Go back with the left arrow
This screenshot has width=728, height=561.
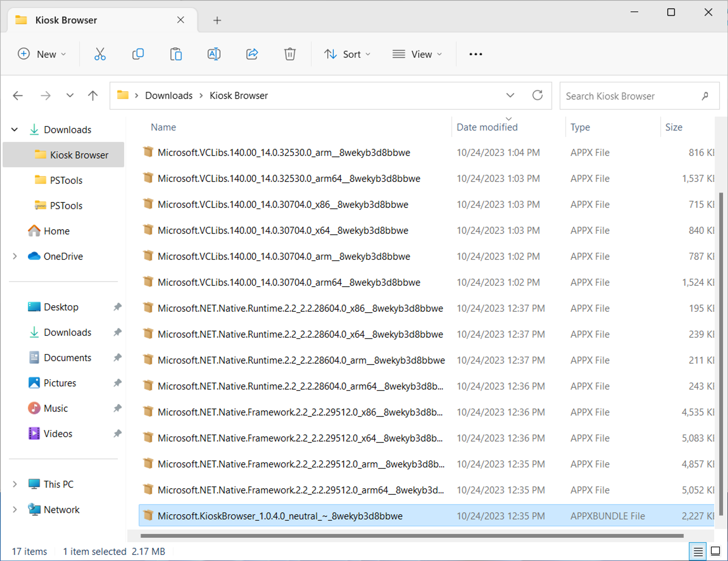point(18,96)
